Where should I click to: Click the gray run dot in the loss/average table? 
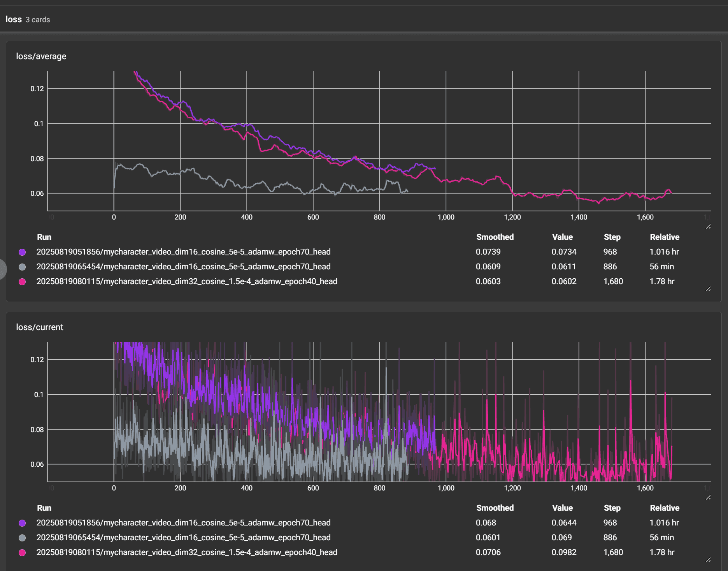click(22, 267)
